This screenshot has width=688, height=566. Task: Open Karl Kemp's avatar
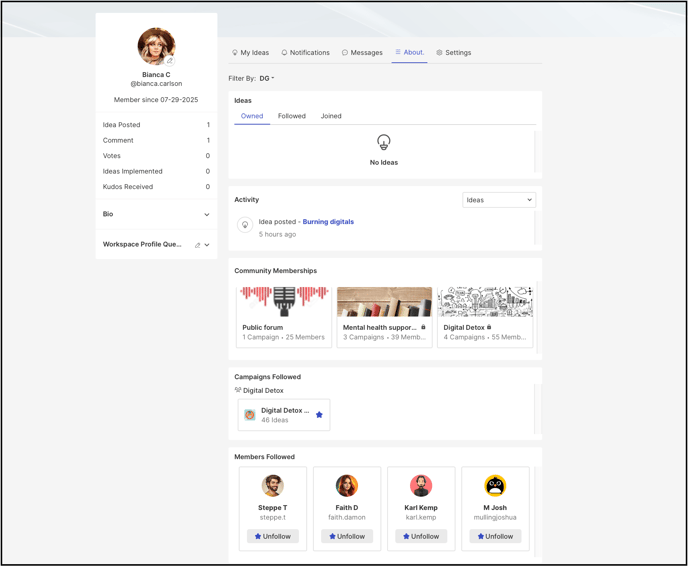point(421,486)
